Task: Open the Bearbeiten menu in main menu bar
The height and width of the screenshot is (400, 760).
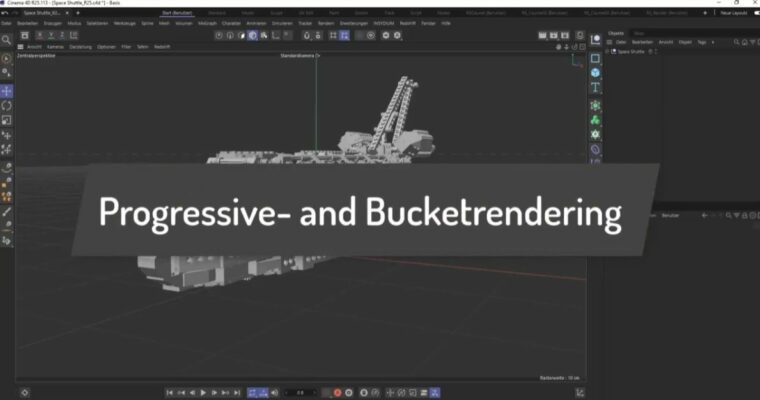Action: [x=27, y=23]
